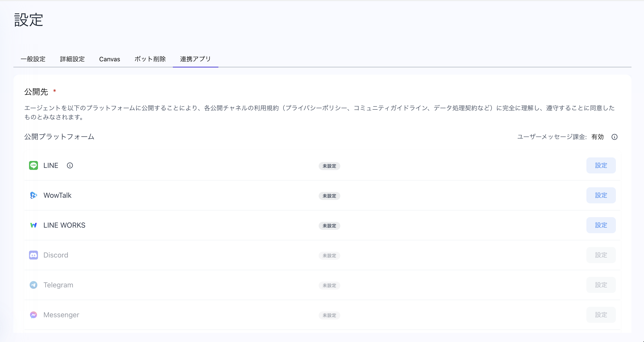This screenshot has width=644, height=342.
Task: Open the info tooltip next to LINE
Action: coord(70,165)
